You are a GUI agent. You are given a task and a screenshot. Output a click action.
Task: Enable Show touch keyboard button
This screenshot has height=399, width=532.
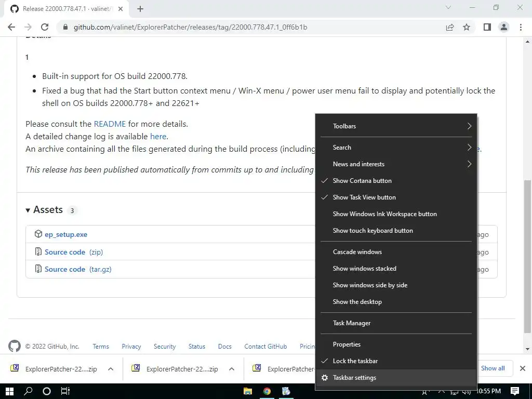pos(396,230)
